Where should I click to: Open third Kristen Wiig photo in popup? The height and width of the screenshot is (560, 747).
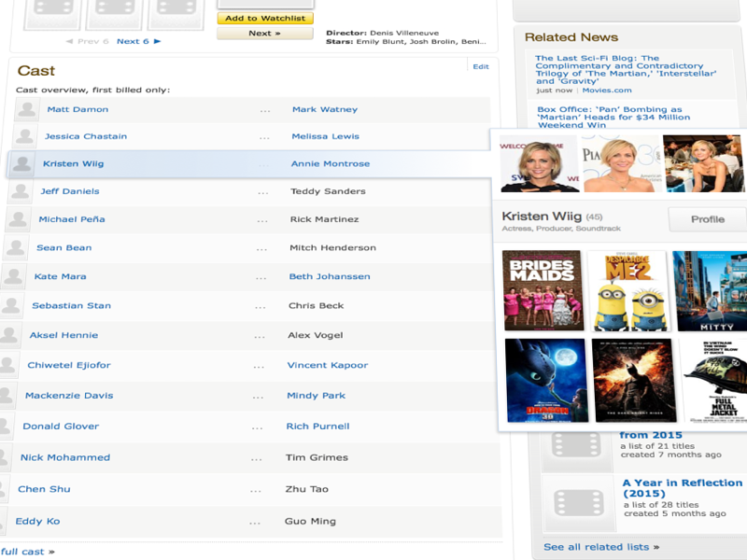click(x=703, y=164)
